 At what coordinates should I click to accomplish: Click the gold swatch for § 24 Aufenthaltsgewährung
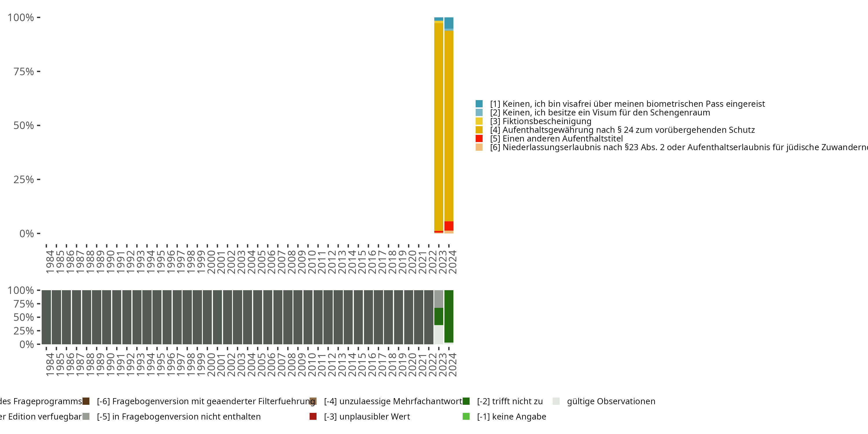(479, 130)
